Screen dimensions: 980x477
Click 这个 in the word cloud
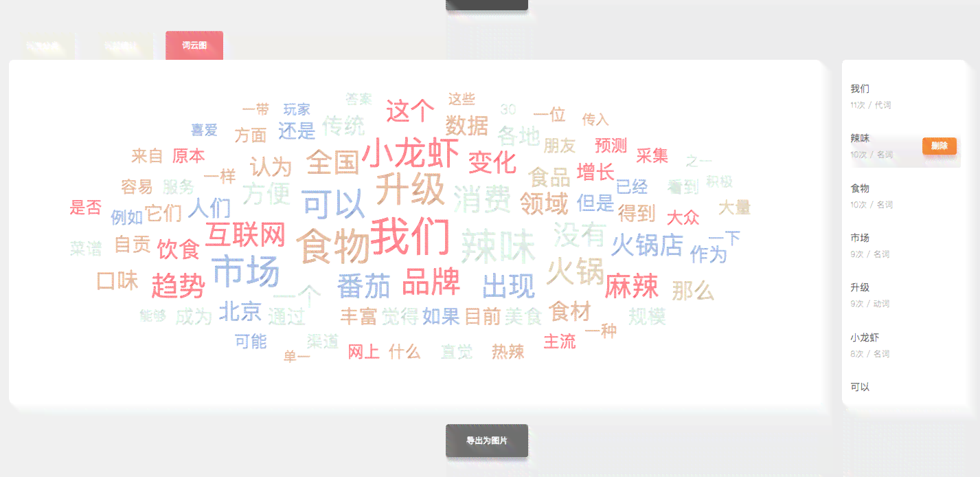point(410,111)
